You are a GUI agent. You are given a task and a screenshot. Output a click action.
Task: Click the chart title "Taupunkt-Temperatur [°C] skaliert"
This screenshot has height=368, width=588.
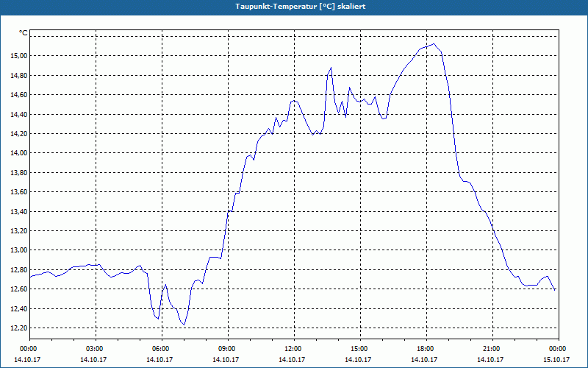click(301, 7)
